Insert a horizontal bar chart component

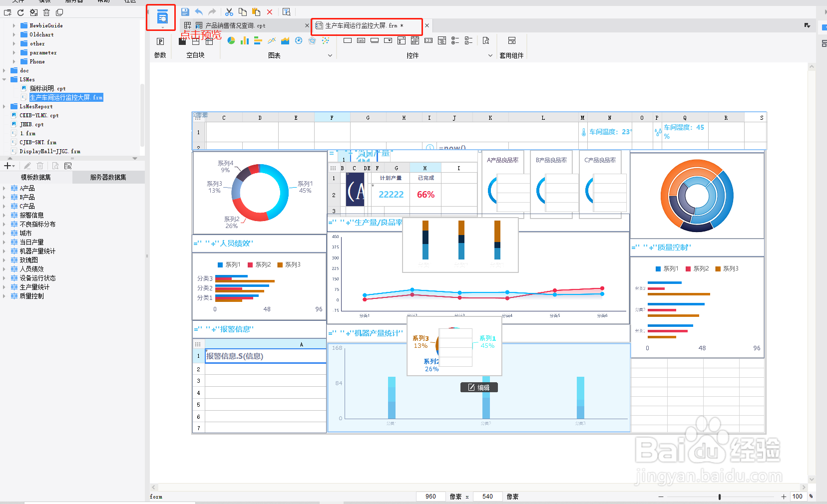(258, 40)
